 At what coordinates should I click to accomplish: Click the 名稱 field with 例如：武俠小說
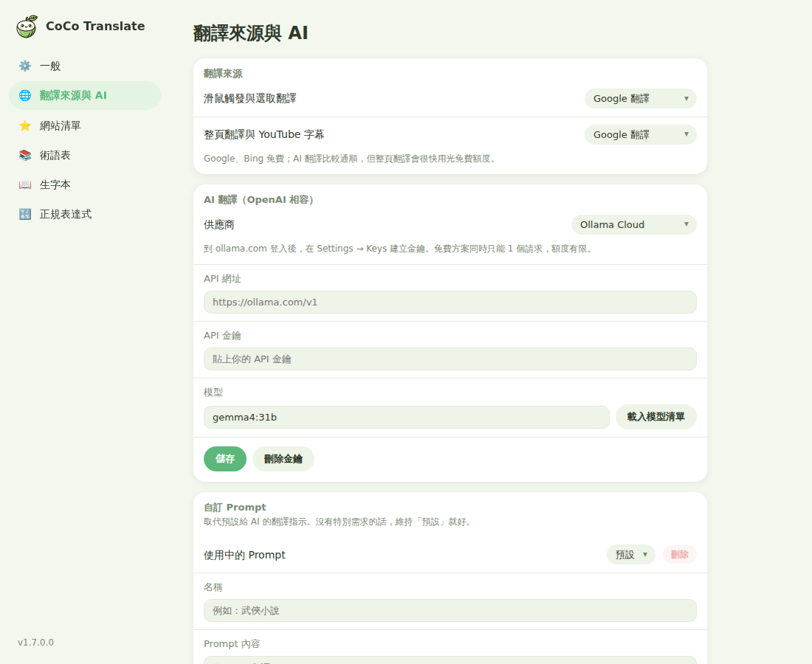pyautogui.click(x=450, y=611)
